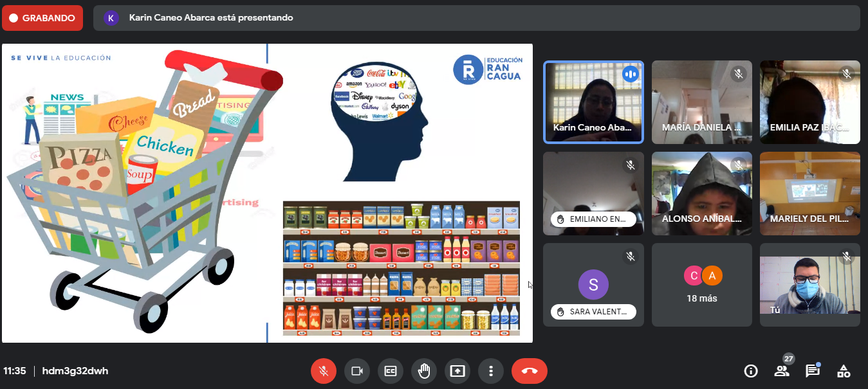868x389 pixels.
Task: Select MARIELY DEL PIL video tile
Action: click(x=809, y=194)
